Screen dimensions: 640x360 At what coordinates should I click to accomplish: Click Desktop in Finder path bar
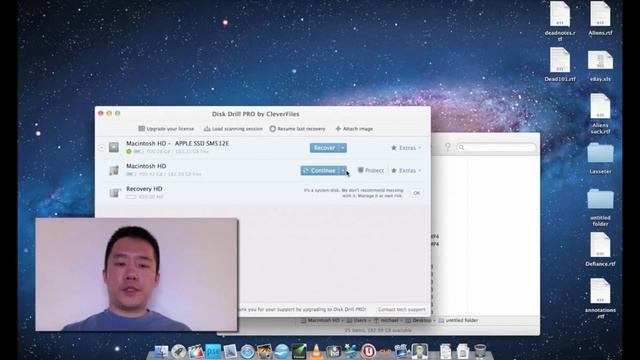click(x=419, y=320)
